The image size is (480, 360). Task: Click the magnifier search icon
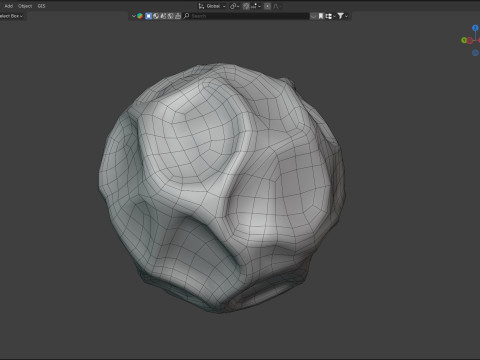pyautogui.click(x=187, y=16)
